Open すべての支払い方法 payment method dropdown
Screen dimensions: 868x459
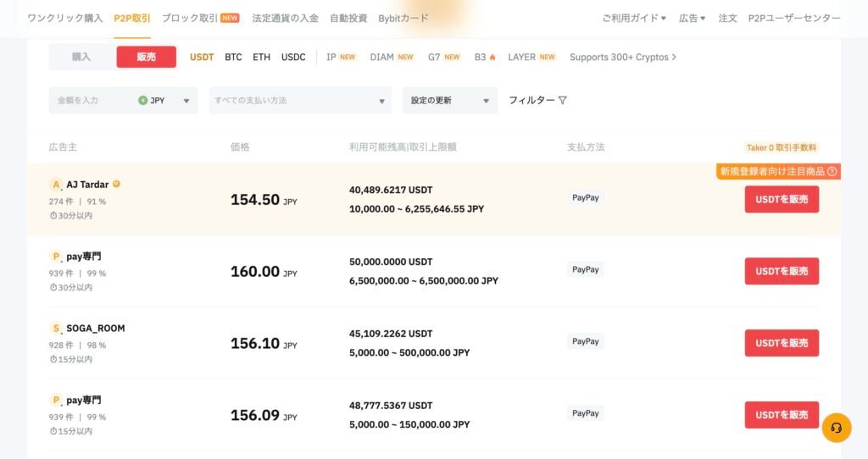point(300,100)
